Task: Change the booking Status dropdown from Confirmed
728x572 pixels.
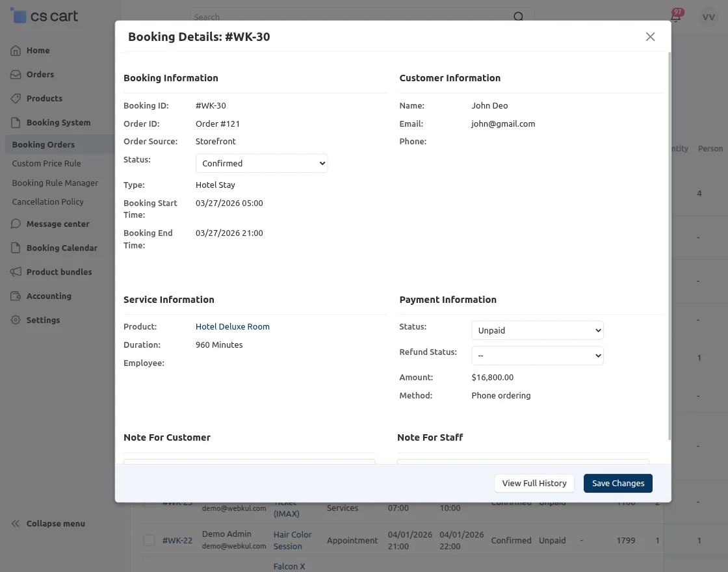Action: pos(261,163)
